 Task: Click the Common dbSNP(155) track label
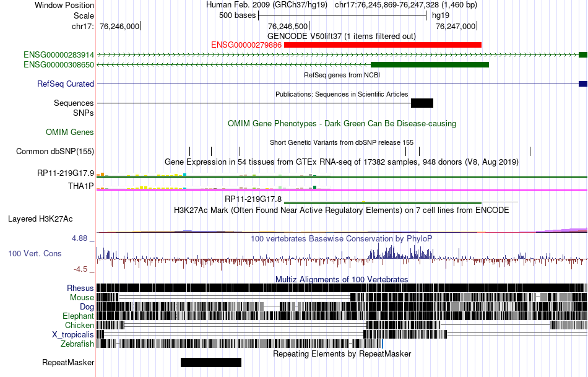click(x=55, y=152)
